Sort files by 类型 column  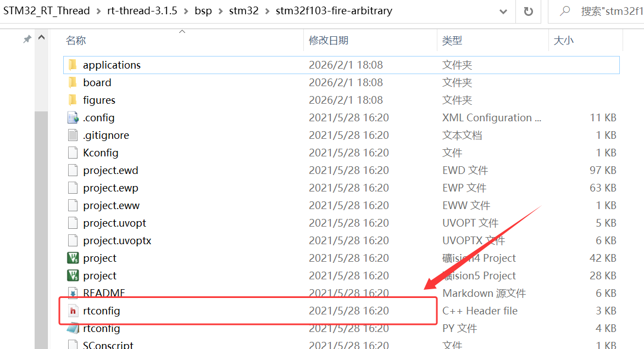tap(452, 41)
